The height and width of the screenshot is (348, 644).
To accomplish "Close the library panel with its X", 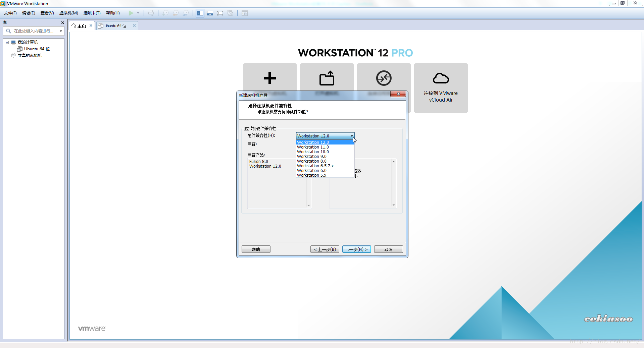I will [62, 22].
